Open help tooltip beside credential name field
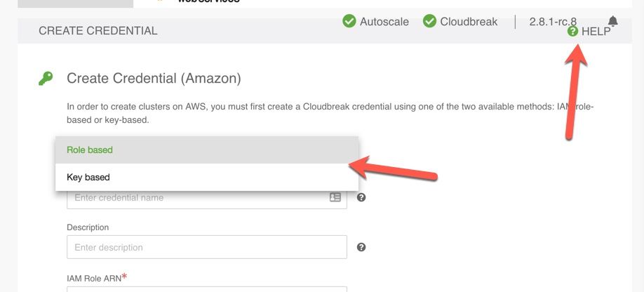The height and width of the screenshot is (292, 644). pyautogui.click(x=361, y=198)
